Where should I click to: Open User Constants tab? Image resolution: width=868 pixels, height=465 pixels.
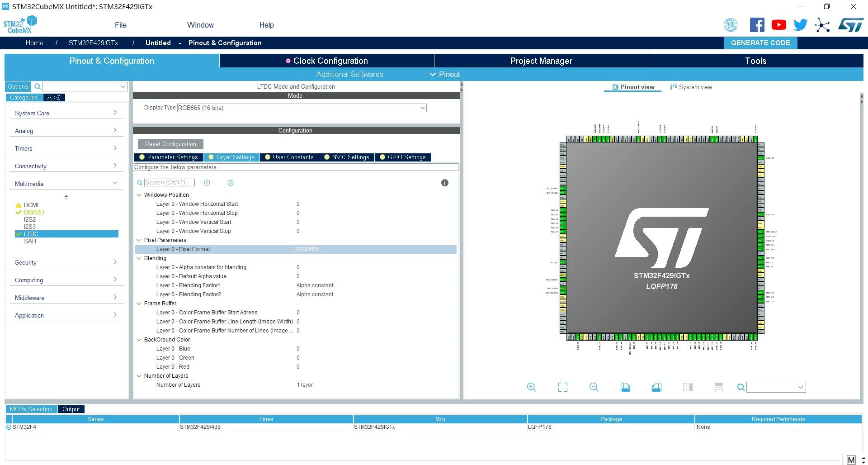pyautogui.click(x=289, y=157)
